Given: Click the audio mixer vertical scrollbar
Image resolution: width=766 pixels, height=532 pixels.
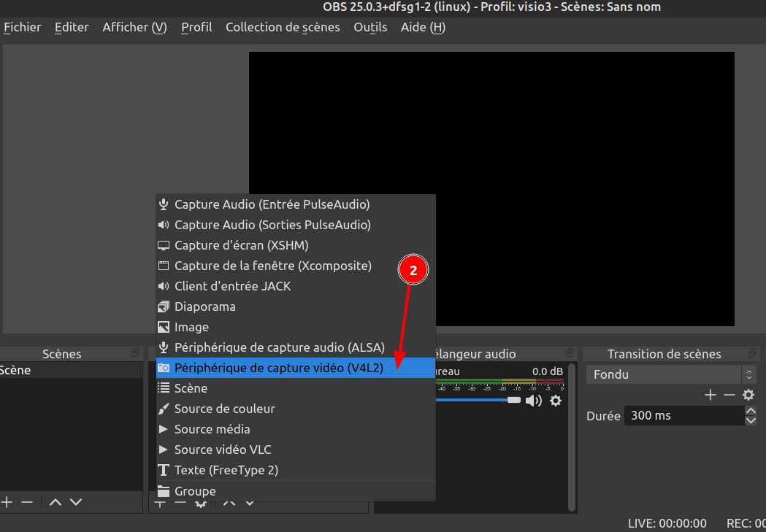Looking at the screenshot, I should (572, 437).
